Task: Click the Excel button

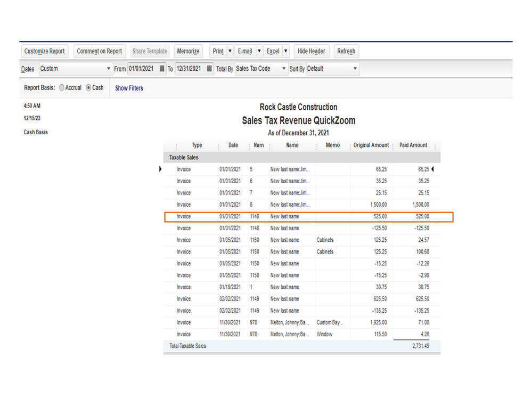Action: pos(273,51)
